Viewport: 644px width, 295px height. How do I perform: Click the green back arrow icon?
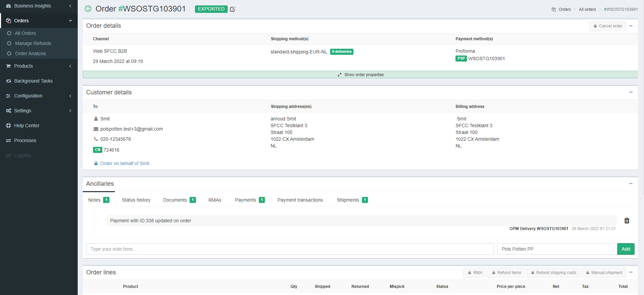[88, 9]
